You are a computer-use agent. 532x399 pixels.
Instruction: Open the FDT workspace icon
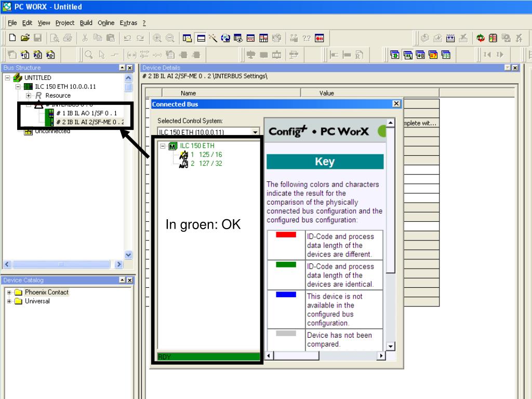pos(446,54)
